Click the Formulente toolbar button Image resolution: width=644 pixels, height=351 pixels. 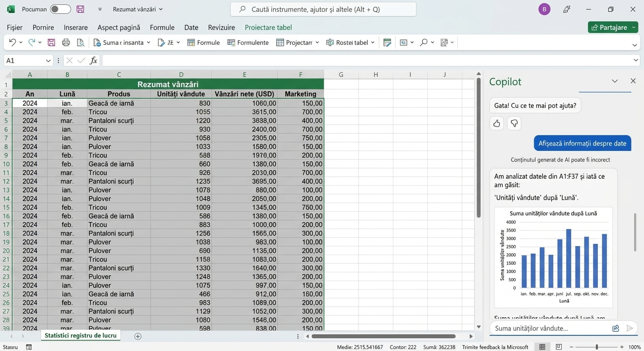click(x=248, y=43)
